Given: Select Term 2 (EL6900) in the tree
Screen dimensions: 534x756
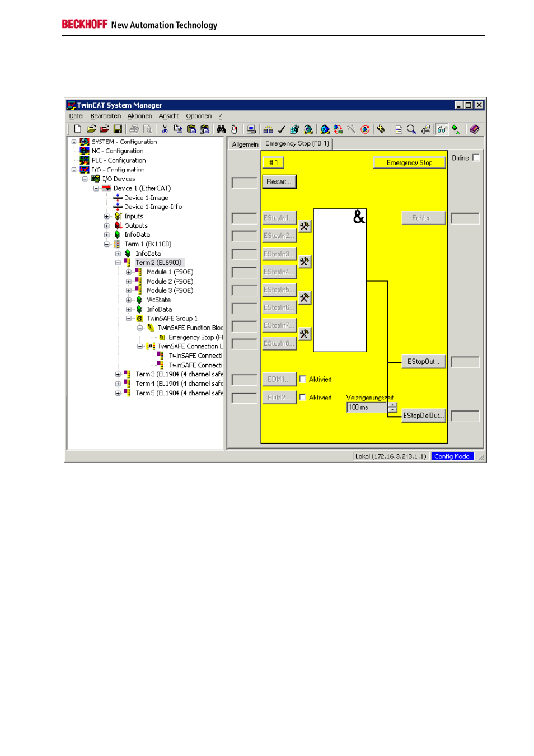Looking at the screenshot, I should point(158,263).
